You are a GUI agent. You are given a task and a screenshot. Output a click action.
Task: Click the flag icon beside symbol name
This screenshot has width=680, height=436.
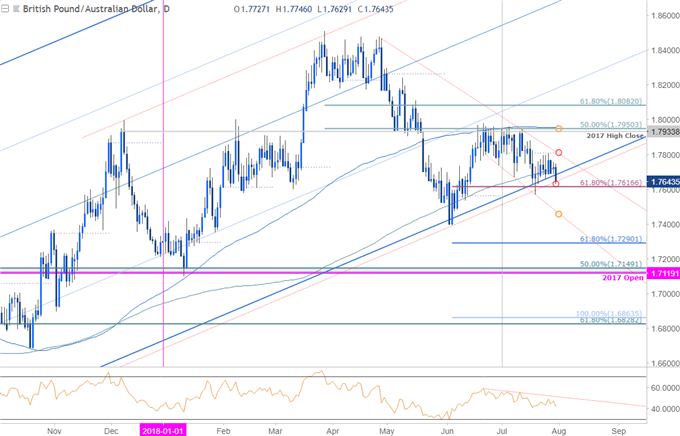coord(16,9)
